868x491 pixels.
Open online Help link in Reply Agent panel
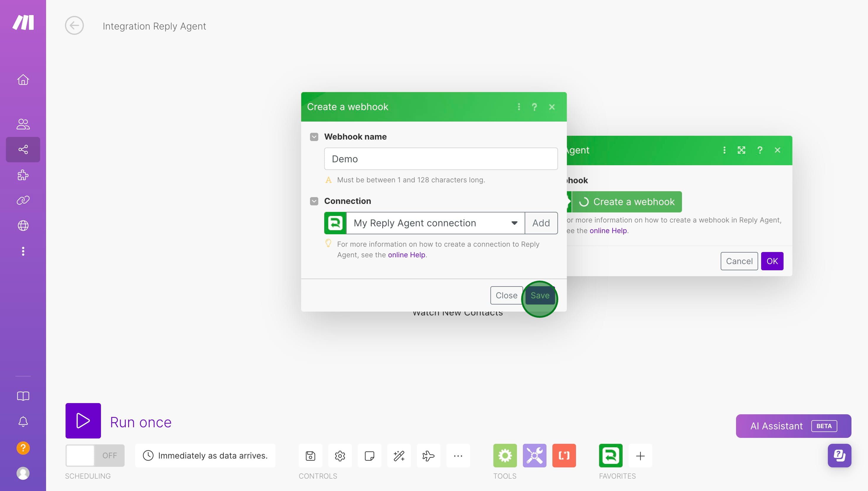[x=608, y=231]
